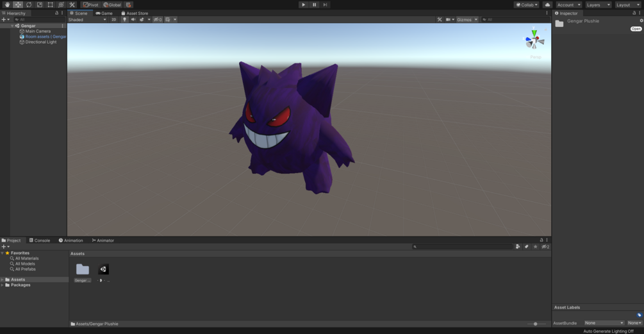
Task: Select the Rect tool
Action: [50, 4]
